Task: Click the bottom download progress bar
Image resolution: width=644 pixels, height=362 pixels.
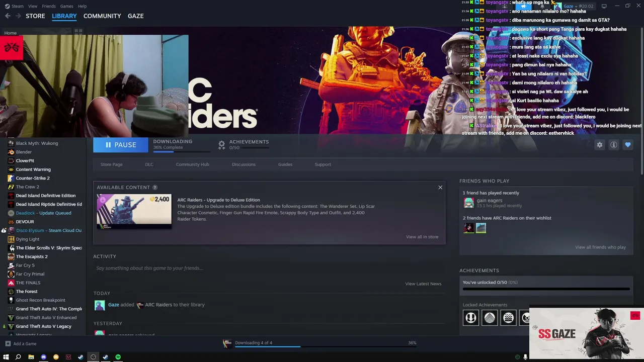Action: click(x=326, y=346)
